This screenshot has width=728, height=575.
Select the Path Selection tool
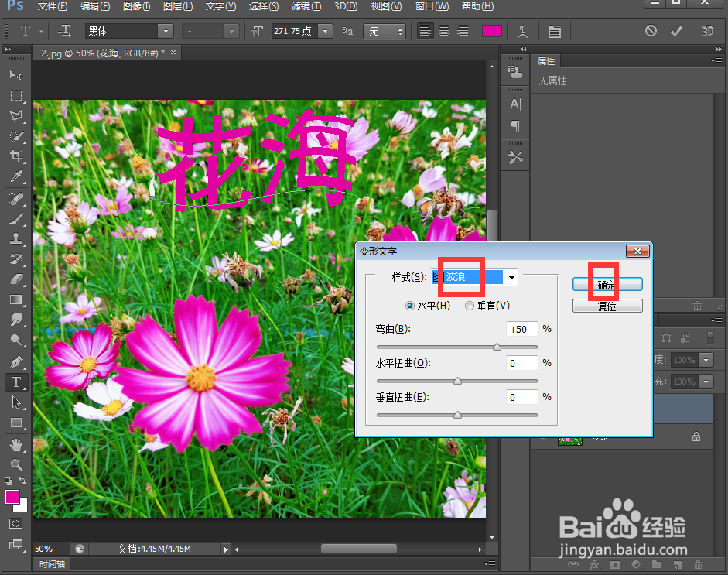click(x=16, y=402)
